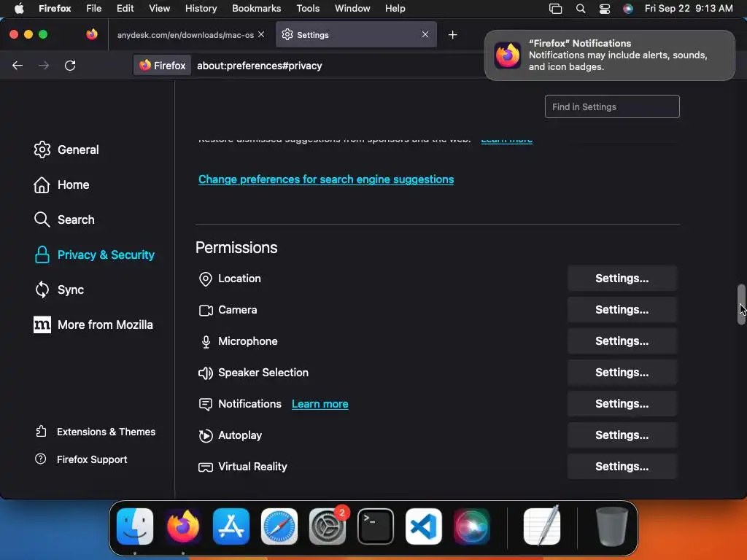Open Control Center in menu bar
The height and width of the screenshot is (560, 747).
click(x=605, y=9)
